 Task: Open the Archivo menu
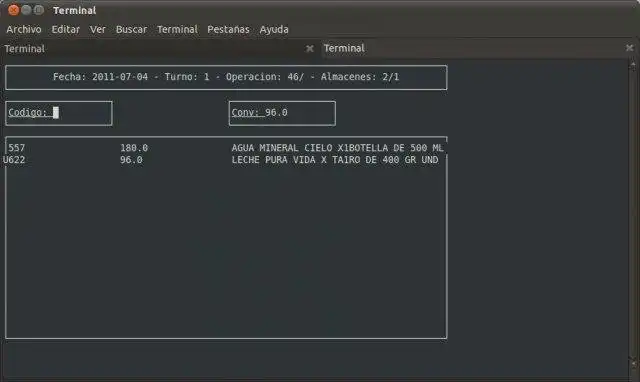(24, 29)
